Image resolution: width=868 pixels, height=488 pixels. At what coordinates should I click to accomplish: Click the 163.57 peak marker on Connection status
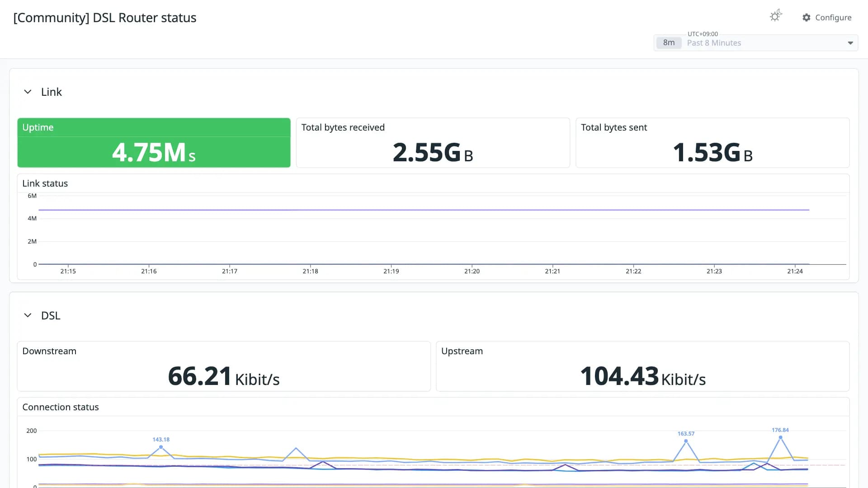pyautogui.click(x=686, y=441)
